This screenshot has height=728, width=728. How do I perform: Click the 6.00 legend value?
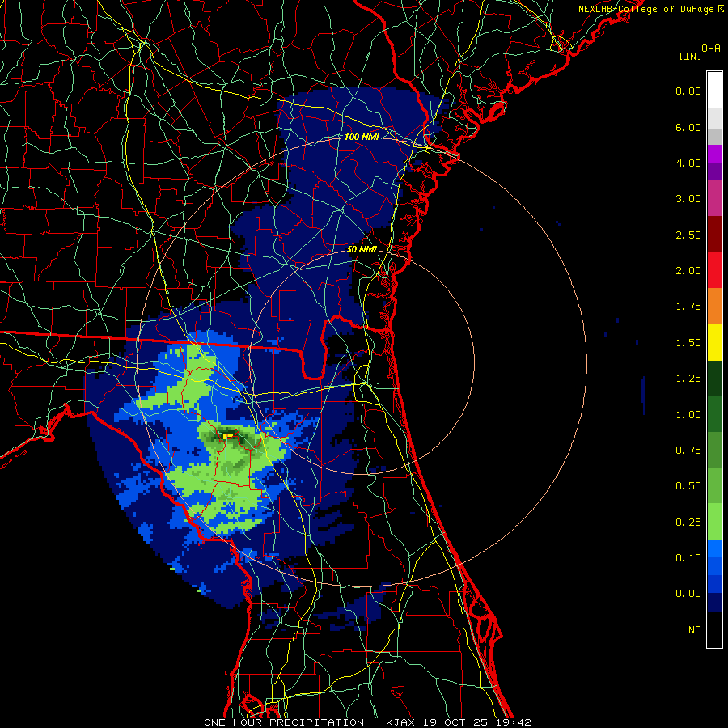pyautogui.click(x=688, y=127)
